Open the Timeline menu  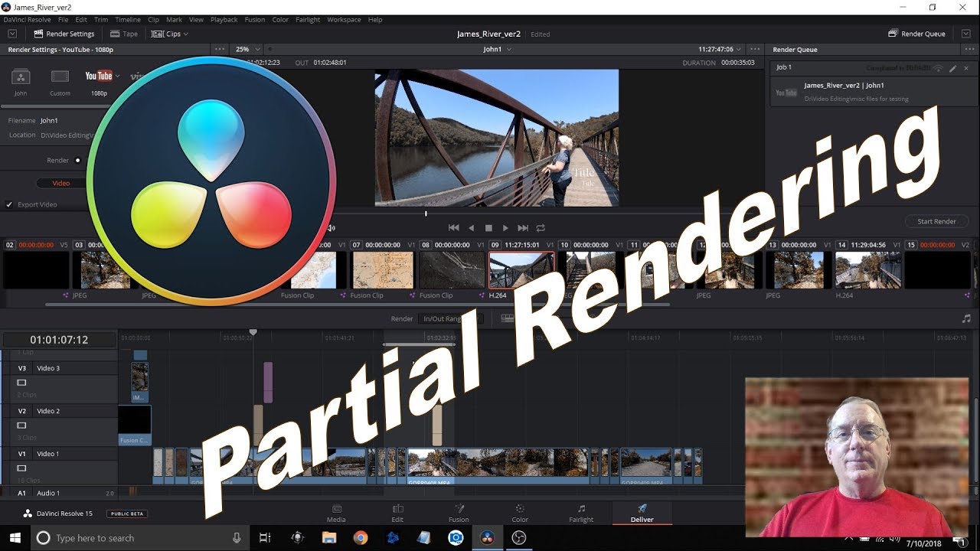[128, 20]
